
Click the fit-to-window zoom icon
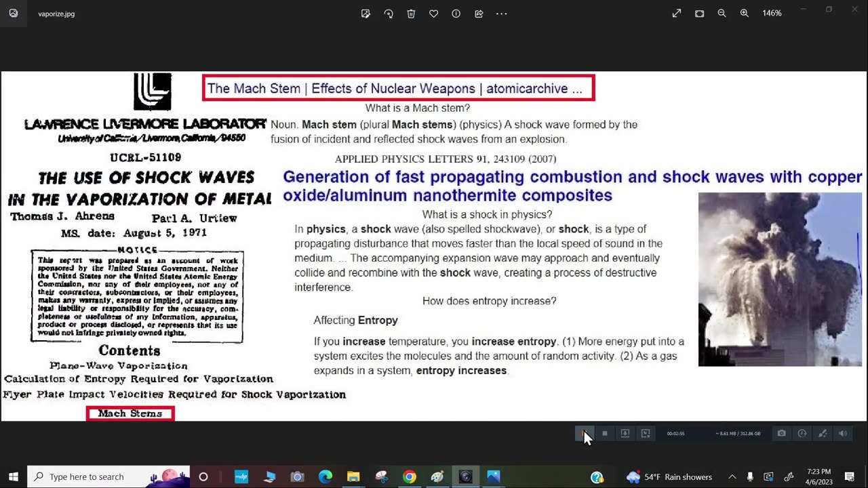pos(699,14)
